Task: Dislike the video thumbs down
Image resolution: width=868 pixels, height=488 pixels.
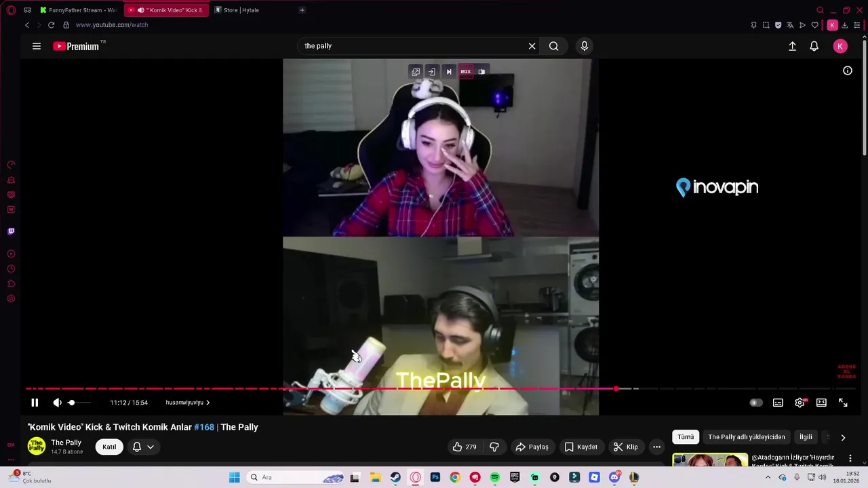Action: (x=494, y=447)
